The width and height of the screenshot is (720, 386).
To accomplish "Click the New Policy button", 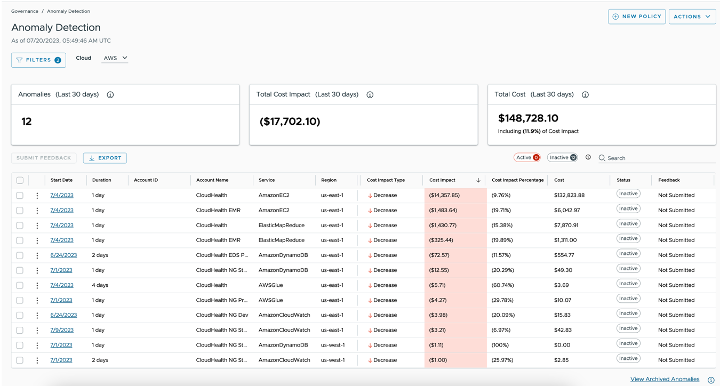I will pos(636,17).
